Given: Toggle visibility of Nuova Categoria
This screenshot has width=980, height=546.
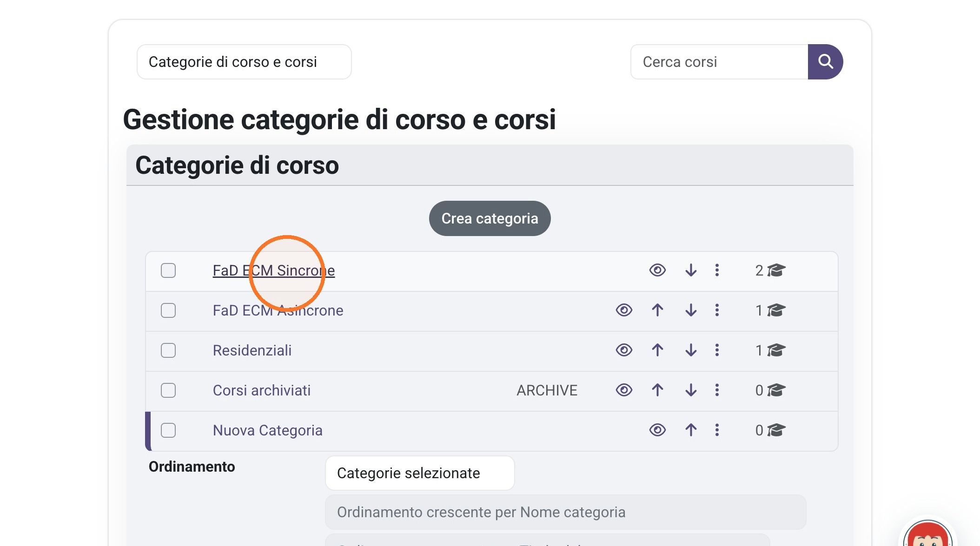Looking at the screenshot, I should point(657,430).
